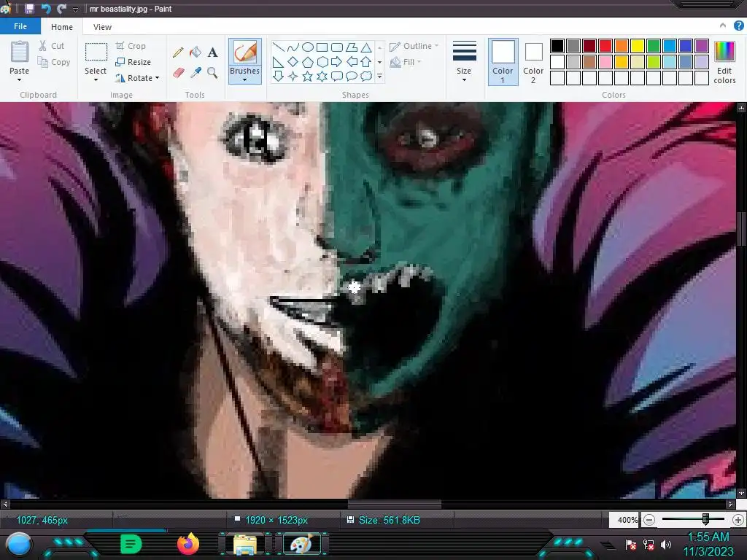The image size is (747, 560).
Task: Pick the yellow color swatch
Action: (638, 46)
